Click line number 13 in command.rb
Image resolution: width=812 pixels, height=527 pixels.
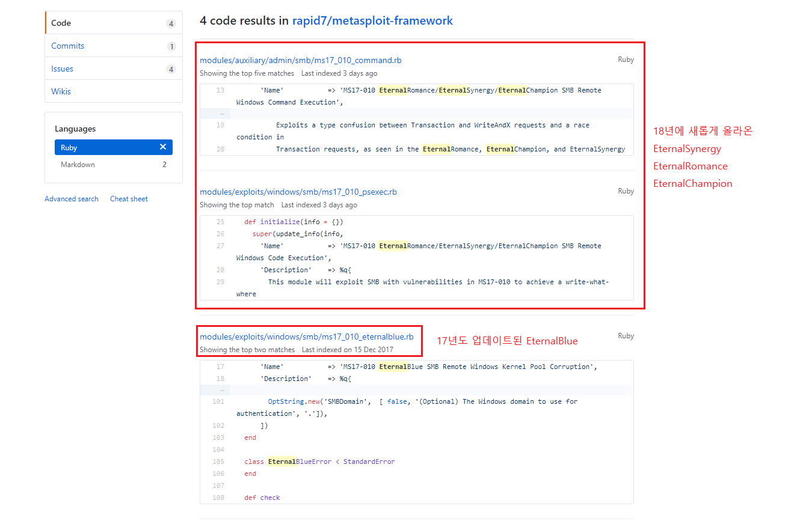[x=220, y=90]
